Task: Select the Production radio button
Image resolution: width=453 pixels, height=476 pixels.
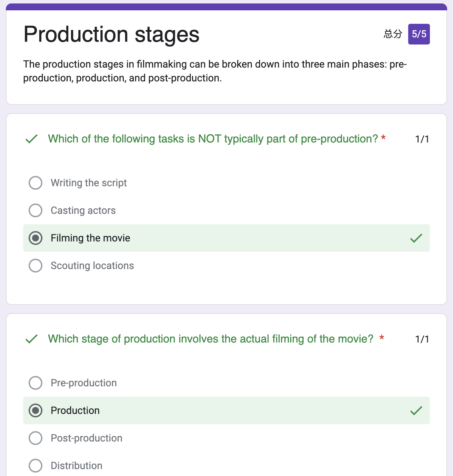Action: pyautogui.click(x=36, y=410)
